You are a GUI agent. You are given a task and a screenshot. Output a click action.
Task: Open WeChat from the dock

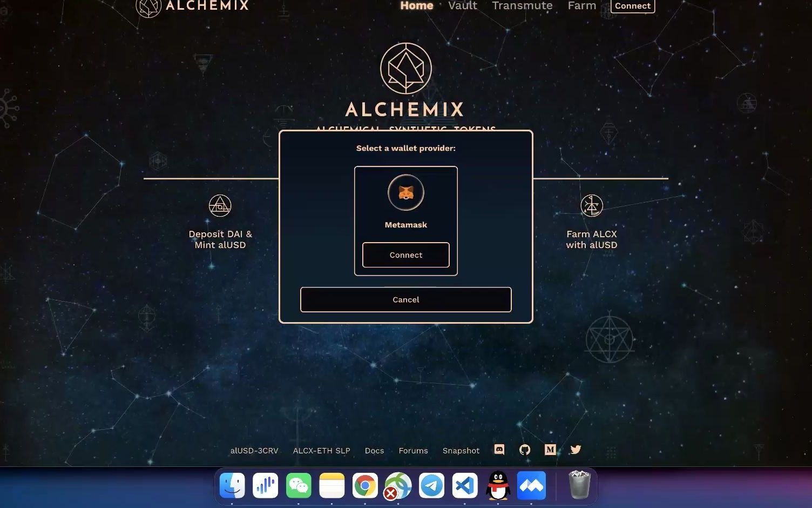pyautogui.click(x=299, y=485)
